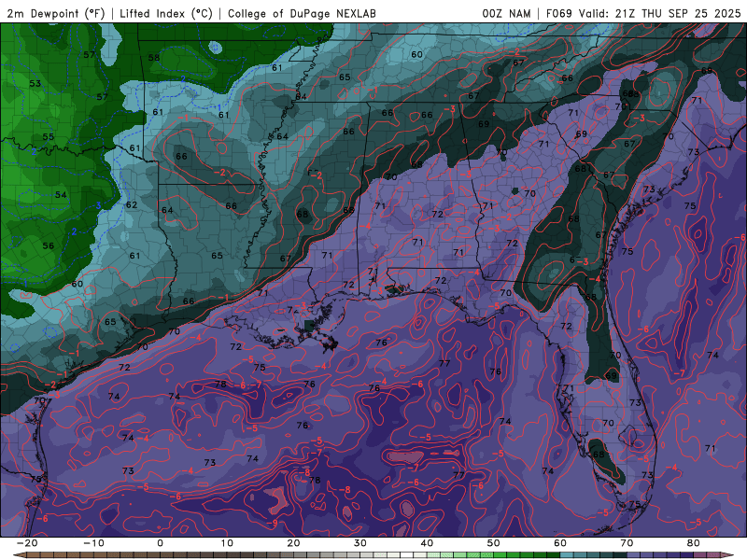Click the 10 label on the color scale
747x560 pixels.
227,543
